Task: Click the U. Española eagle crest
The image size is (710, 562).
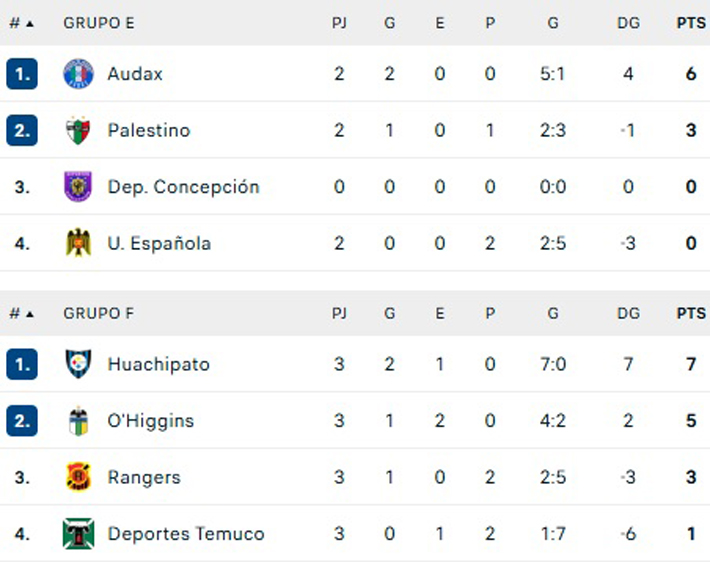Action: pyautogui.click(x=78, y=243)
